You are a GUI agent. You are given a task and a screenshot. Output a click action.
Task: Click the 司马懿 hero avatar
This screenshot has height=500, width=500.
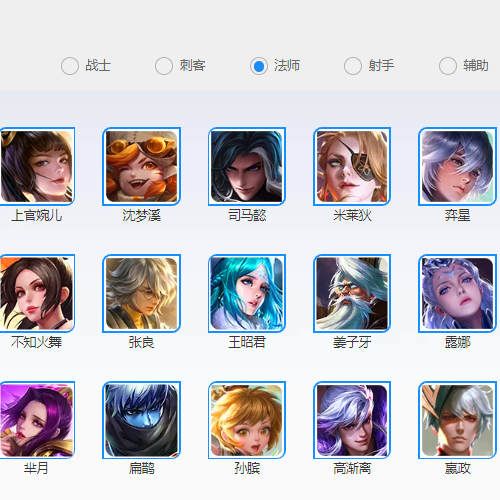[x=247, y=166]
